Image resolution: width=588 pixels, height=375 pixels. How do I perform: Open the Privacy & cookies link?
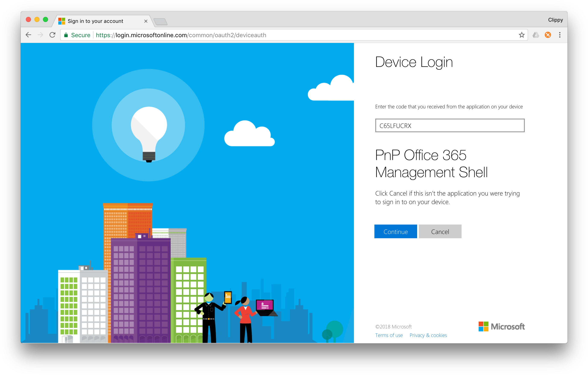coord(428,335)
